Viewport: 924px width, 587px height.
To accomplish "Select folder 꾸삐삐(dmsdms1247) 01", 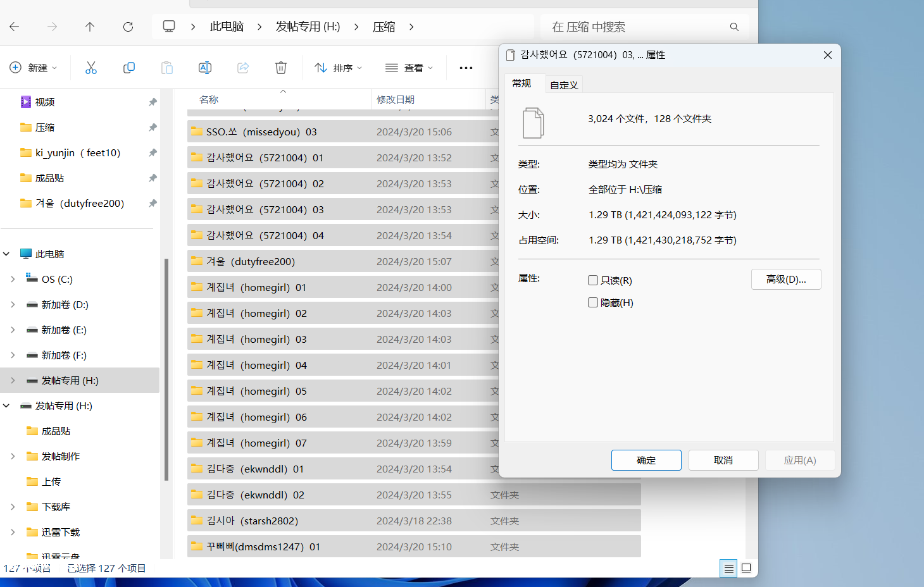I will pos(414,547).
